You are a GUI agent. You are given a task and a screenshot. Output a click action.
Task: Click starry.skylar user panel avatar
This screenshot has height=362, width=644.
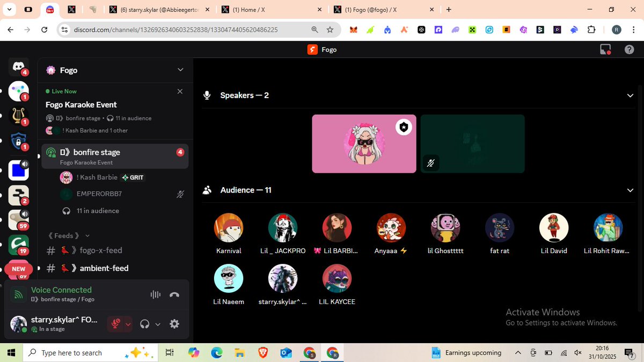[19, 324]
